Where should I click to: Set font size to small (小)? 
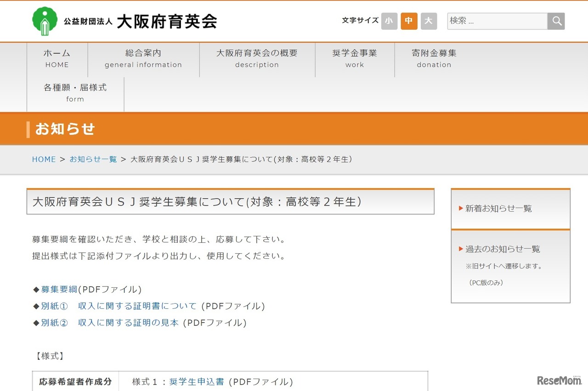coord(389,21)
